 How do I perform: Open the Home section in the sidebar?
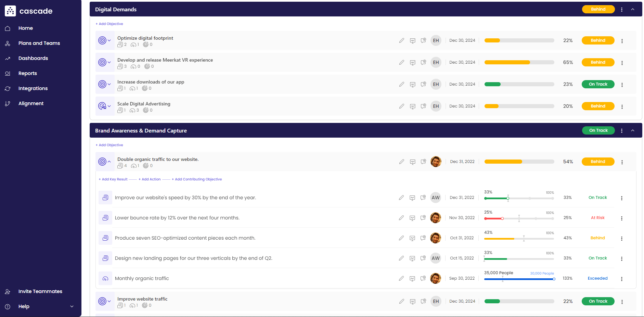tap(26, 28)
